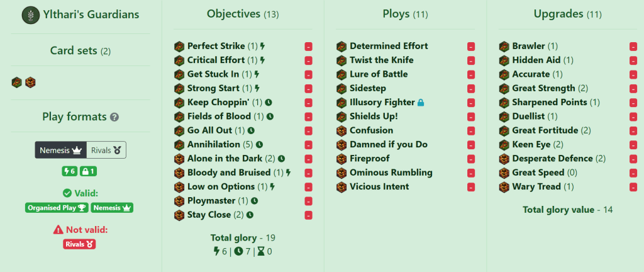The width and height of the screenshot is (644, 272).
Task: Remove the Perfect Strike objective card
Action: (x=308, y=47)
